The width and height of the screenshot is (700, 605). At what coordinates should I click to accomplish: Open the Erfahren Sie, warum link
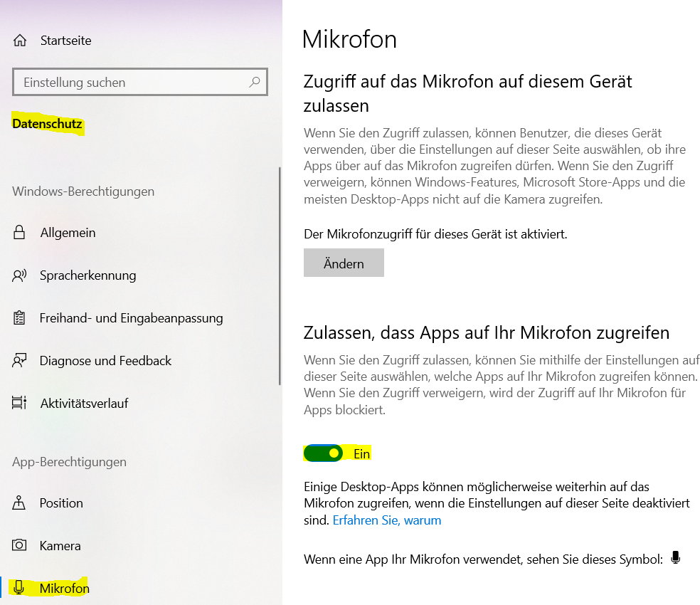[386, 520]
